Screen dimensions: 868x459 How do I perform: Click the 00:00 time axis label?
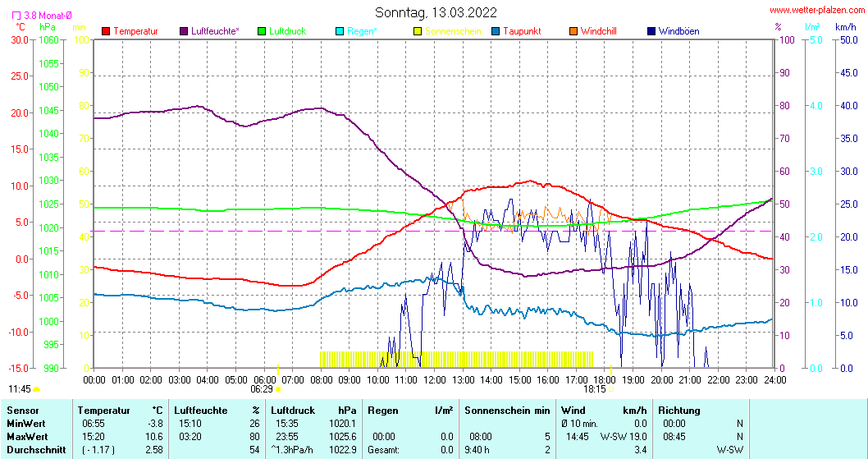(94, 379)
